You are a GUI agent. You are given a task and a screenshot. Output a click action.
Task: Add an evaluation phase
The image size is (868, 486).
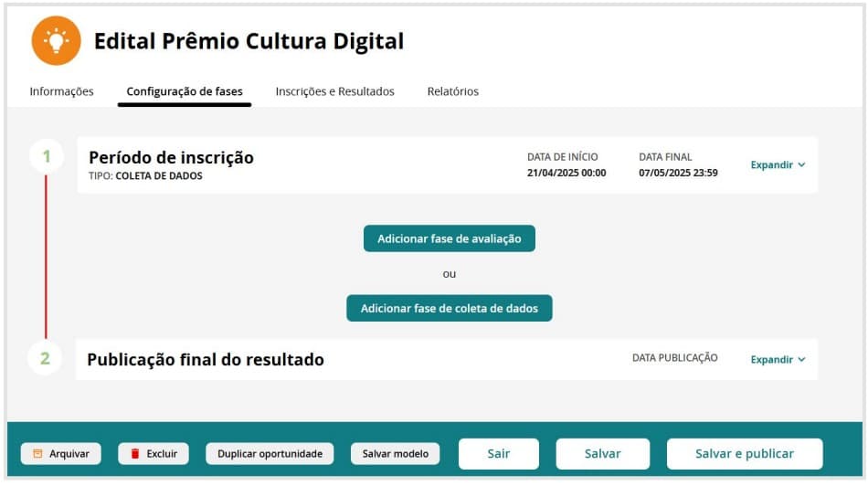[450, 238]
